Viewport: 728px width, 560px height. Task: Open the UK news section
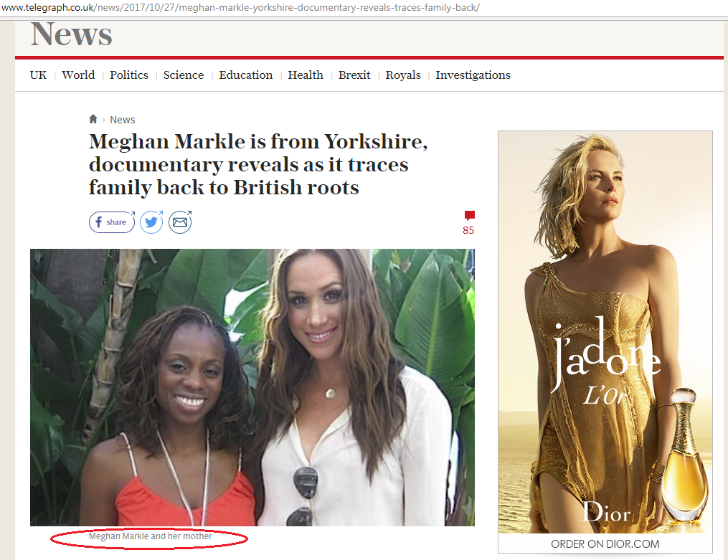pos(38,75)
